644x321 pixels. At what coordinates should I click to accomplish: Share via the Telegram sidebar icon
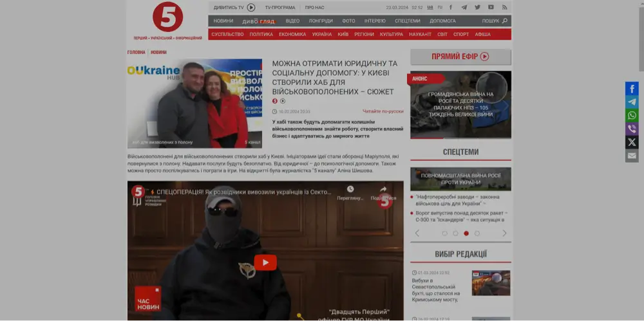coord(632,102)
